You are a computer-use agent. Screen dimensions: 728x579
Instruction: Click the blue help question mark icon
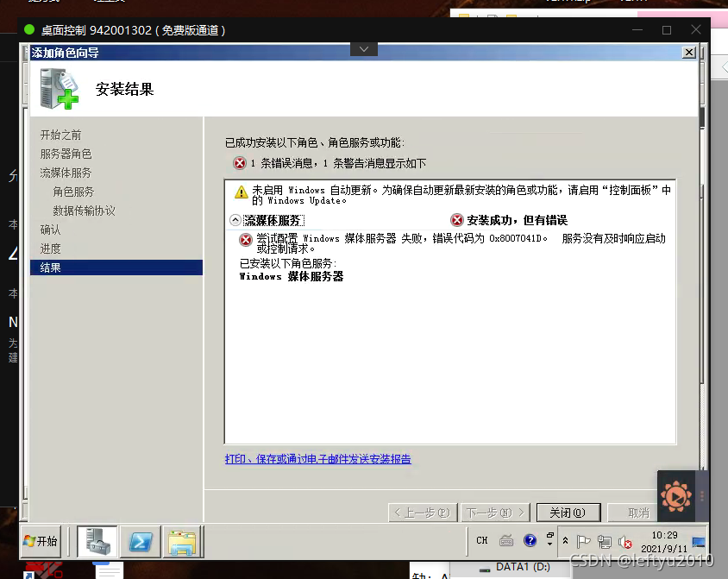530,540
